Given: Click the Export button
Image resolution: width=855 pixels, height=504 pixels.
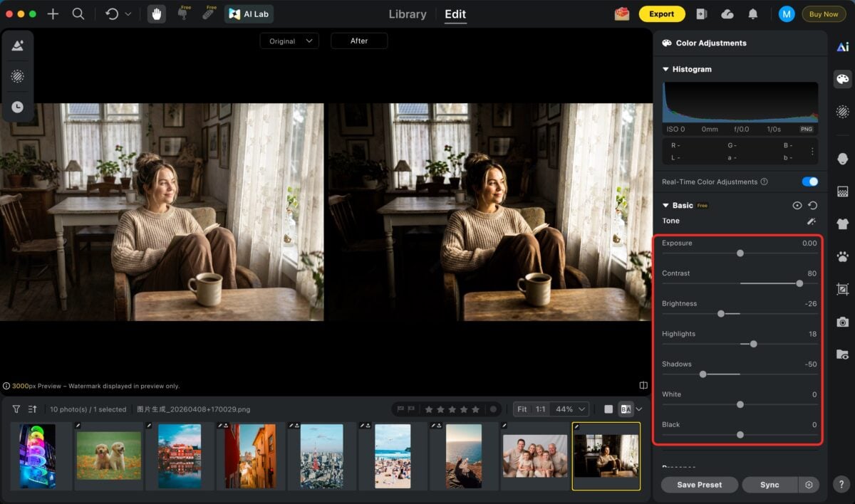Looking at the screenshot, I should (662, 14).
